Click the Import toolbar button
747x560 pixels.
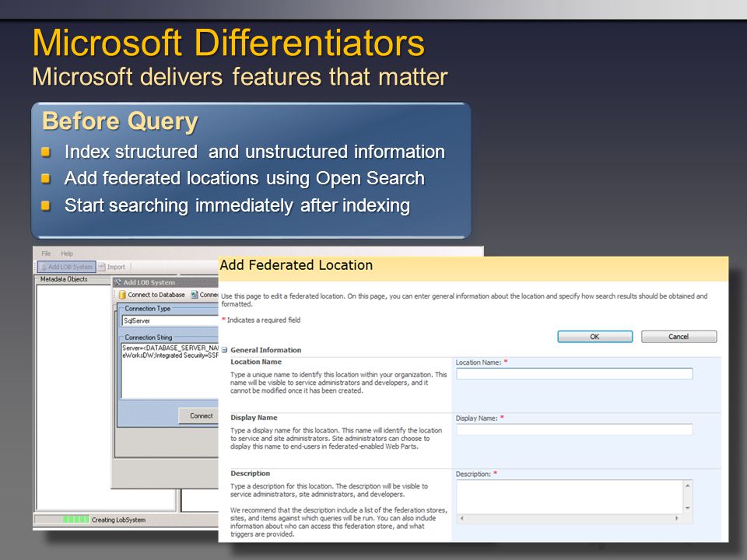[x=112, y=267]
